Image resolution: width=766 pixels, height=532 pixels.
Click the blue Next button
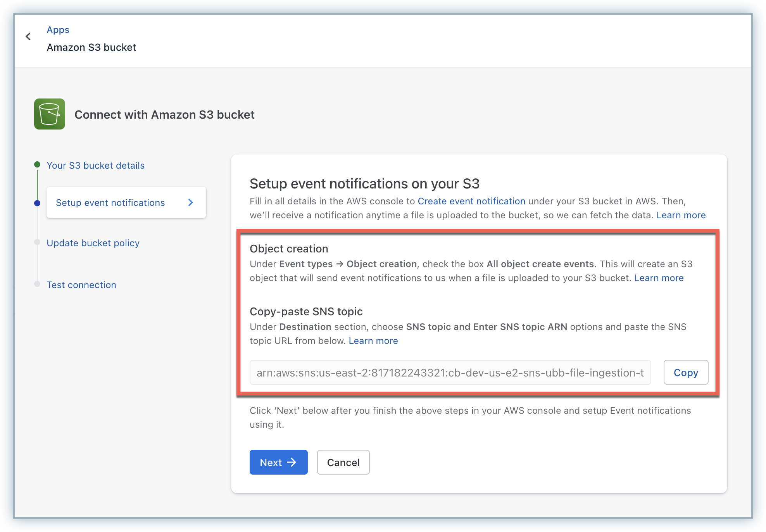(x=278, y=462)
